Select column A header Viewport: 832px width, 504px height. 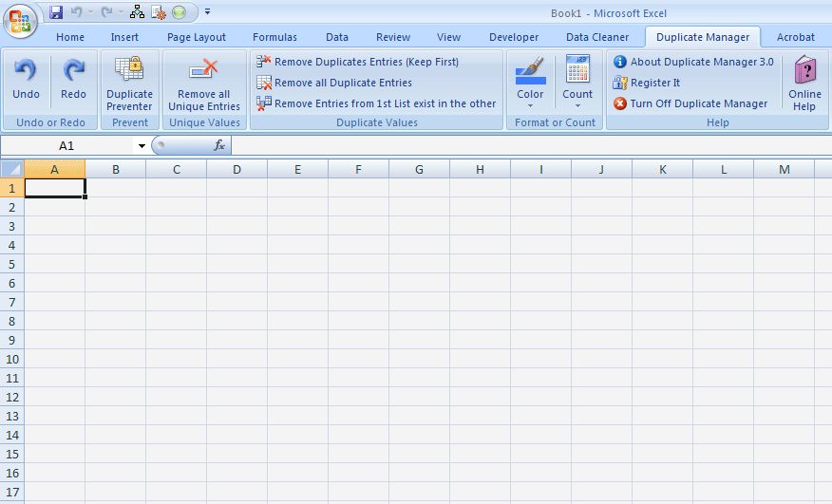coord(55,169)
